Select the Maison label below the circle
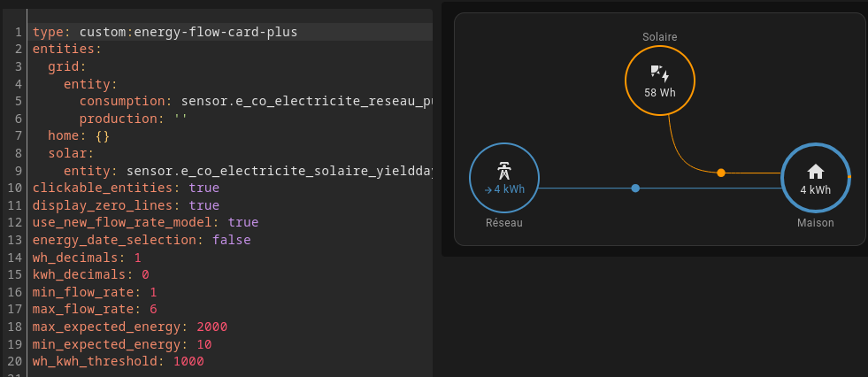 coord(816,222)
